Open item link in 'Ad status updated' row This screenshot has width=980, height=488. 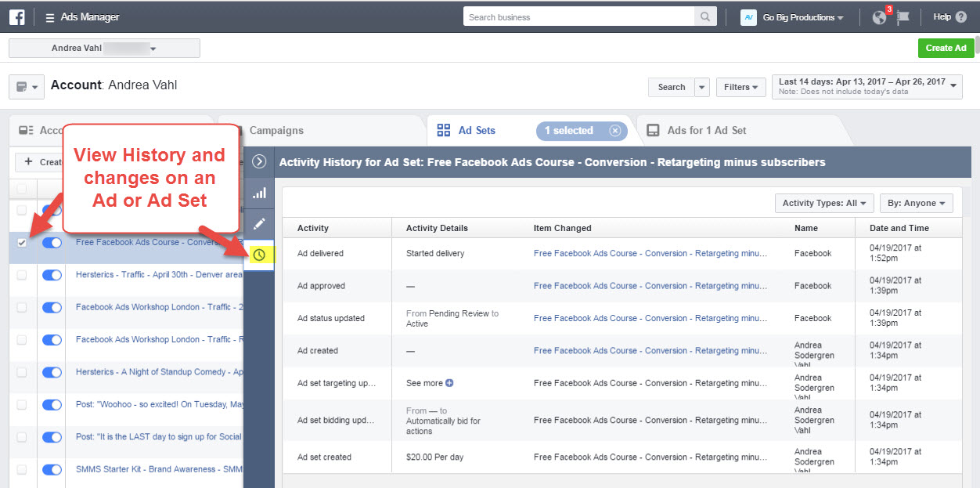(x=650, y=319)
